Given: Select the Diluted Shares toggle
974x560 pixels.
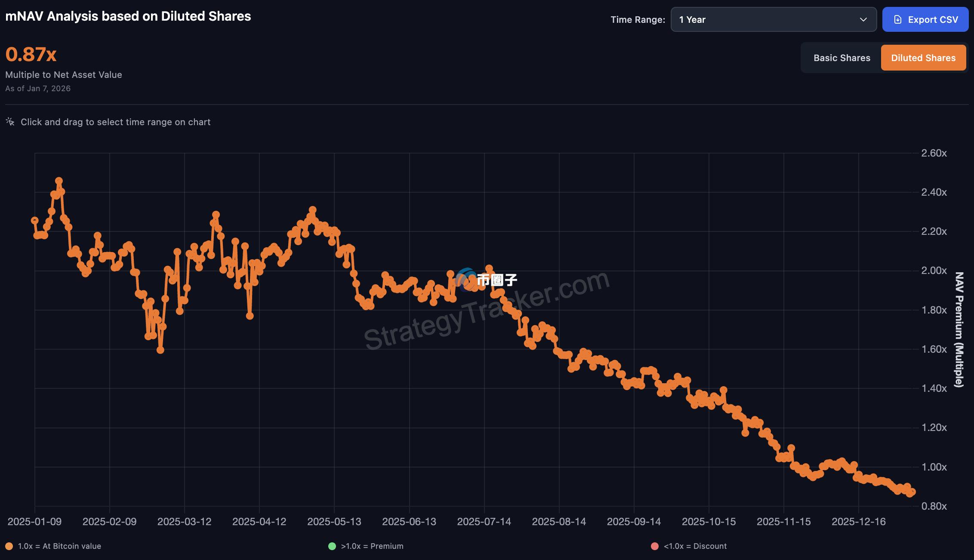Looking at the screenshot, I should 923,58.
